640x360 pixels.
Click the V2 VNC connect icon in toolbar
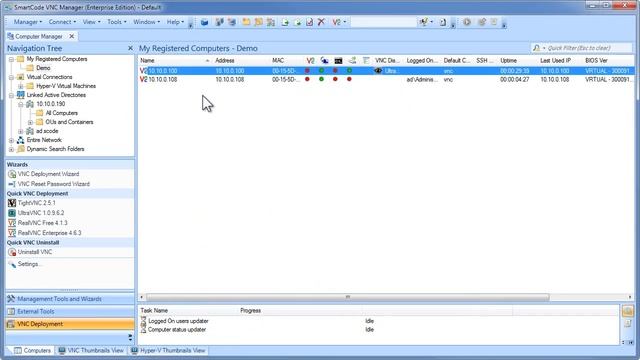click(x=336, y=22)
